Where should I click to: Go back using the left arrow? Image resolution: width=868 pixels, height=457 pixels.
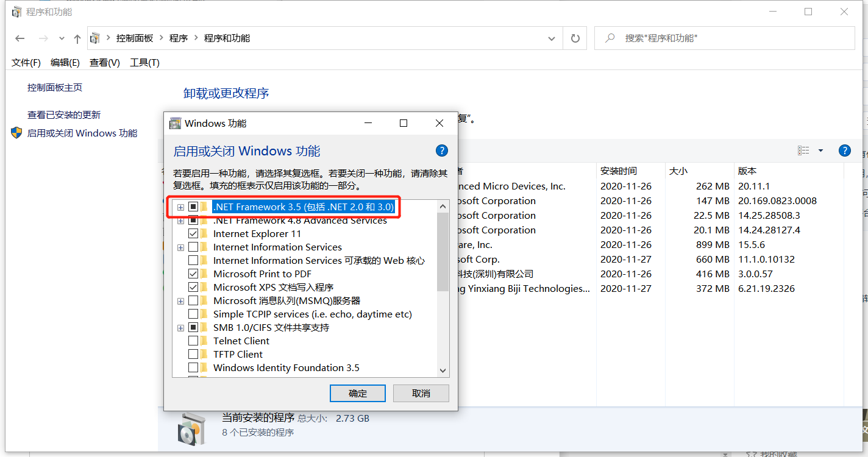click(x=20, y=38)
